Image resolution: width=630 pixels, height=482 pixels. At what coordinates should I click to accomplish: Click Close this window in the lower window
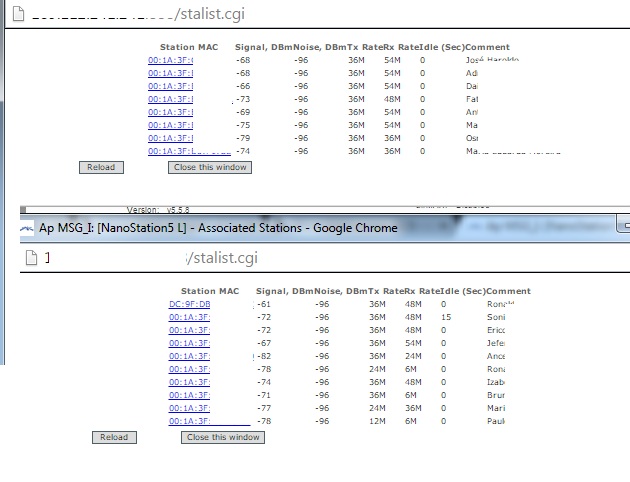click(x=223, y=437)
